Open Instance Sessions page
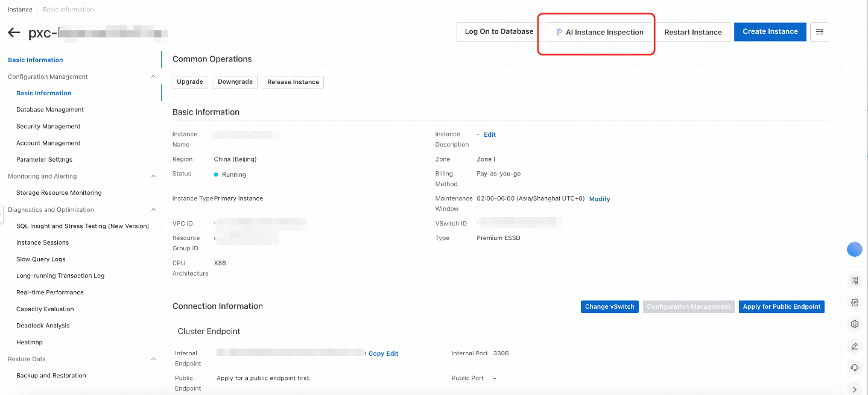The image size is (868, 395). point(43,243)
